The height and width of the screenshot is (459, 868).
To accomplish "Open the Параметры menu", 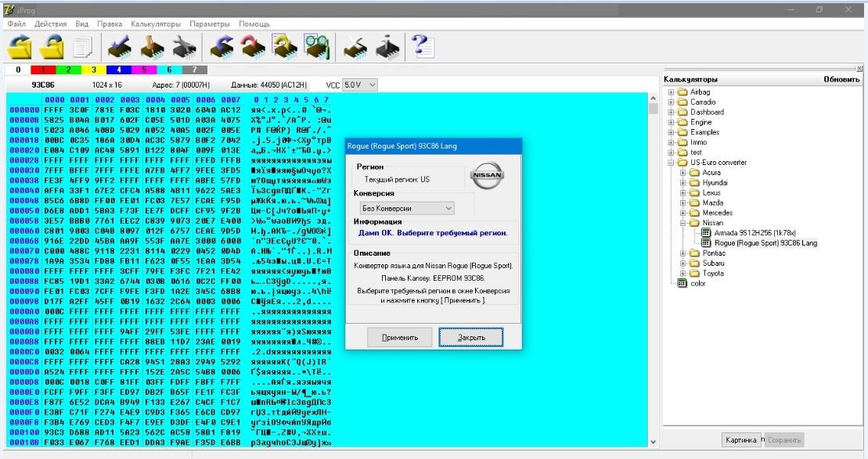I will coord(210,23).
